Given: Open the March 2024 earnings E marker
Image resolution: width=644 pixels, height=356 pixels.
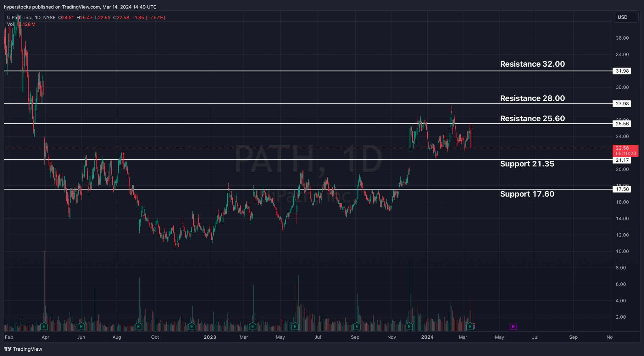Looking at the screenshot, I should point(470,326).
